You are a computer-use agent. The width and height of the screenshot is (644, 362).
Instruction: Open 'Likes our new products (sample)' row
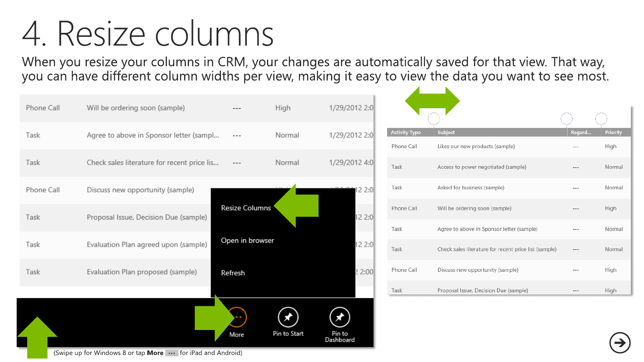[476, 146]
